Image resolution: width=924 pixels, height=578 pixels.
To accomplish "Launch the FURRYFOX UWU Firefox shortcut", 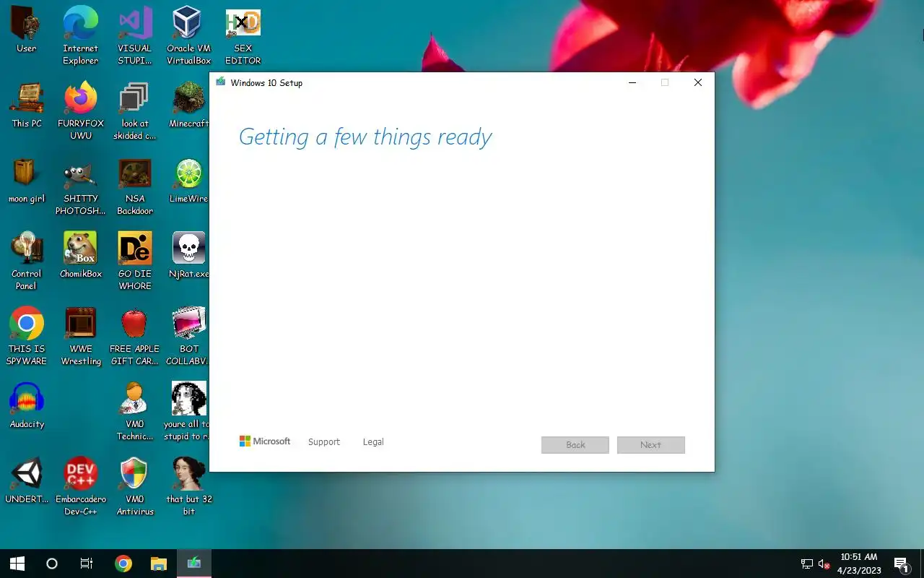I will coord(81,111).
